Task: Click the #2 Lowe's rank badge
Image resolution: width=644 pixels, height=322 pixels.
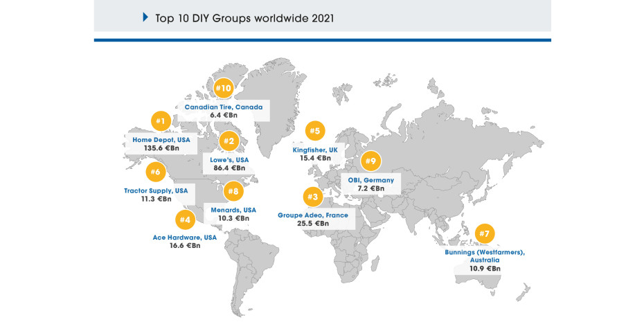Action: (x=228, y=141)
